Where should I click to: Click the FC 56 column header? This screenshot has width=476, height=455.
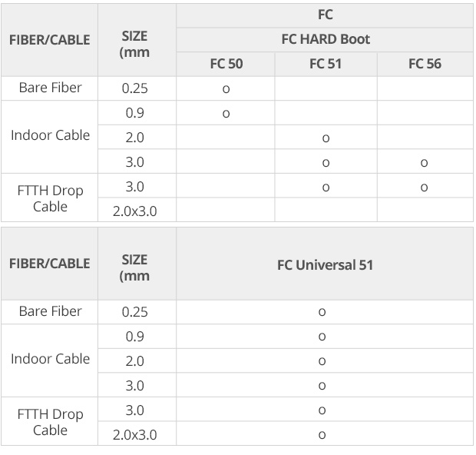tap(425, 64)
